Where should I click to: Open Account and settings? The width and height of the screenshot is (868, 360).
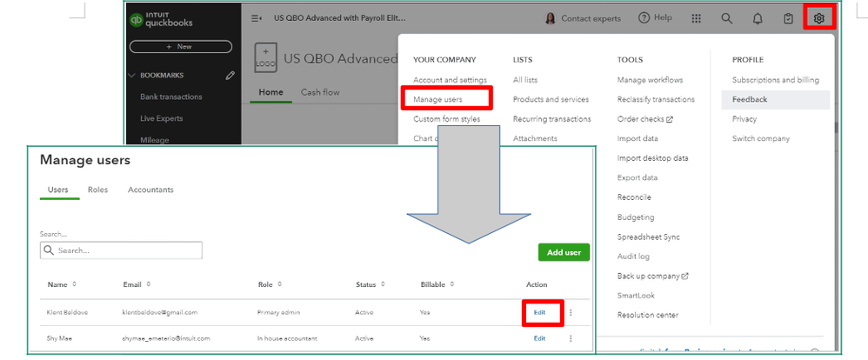point(450,80)
